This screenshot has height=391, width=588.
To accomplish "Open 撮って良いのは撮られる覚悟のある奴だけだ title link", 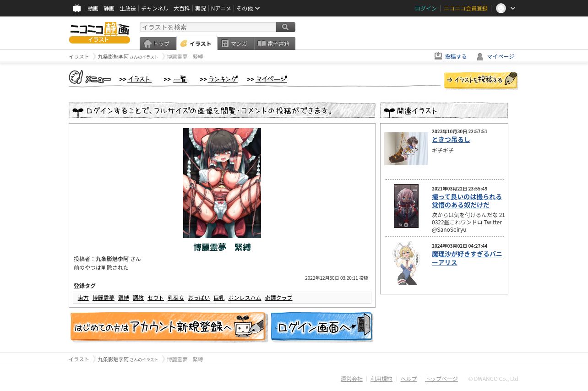I will point(467,201).
